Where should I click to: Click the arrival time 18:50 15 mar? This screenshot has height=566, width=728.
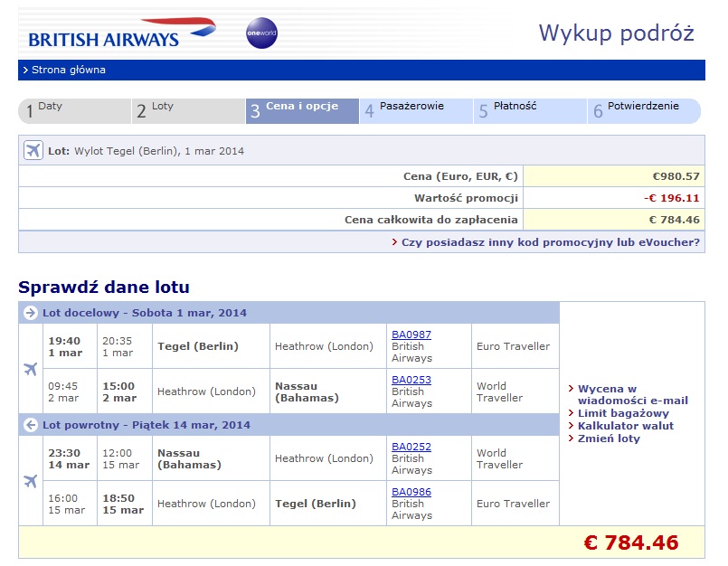coord(123,504)
